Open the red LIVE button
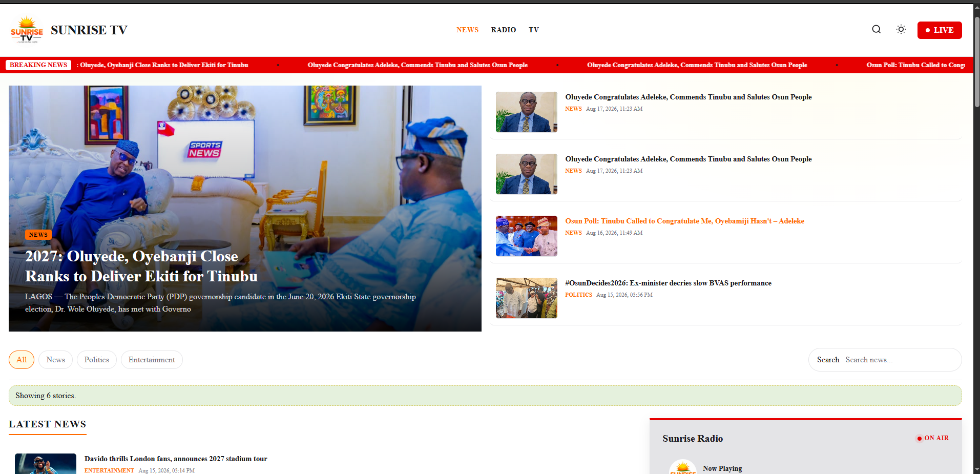Image resolution: width=980 pixels, height=474 pixels. pyautogui.click(x=939, y=30)
